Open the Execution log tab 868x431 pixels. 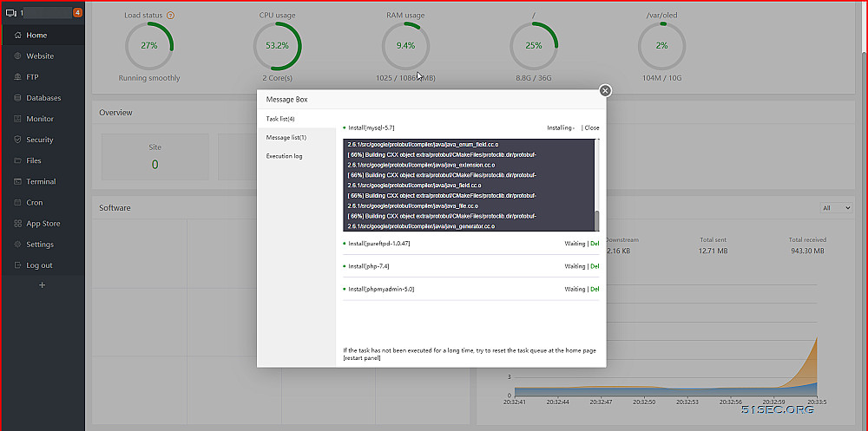(296, 156)
